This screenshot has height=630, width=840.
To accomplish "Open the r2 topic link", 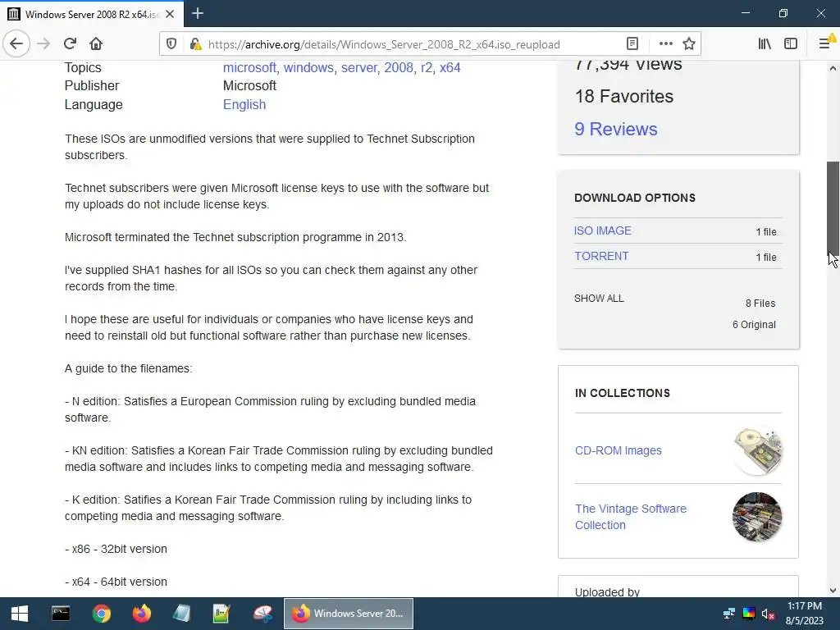I will [x=427, y=67].
